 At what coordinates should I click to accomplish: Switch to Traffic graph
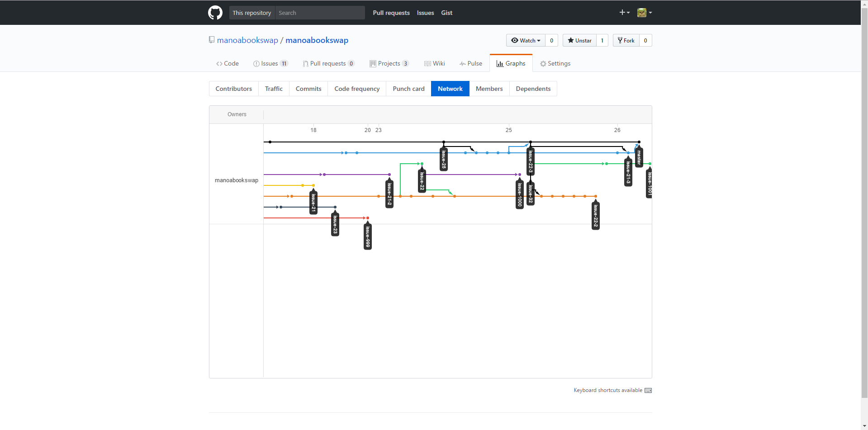click(274, 89)
